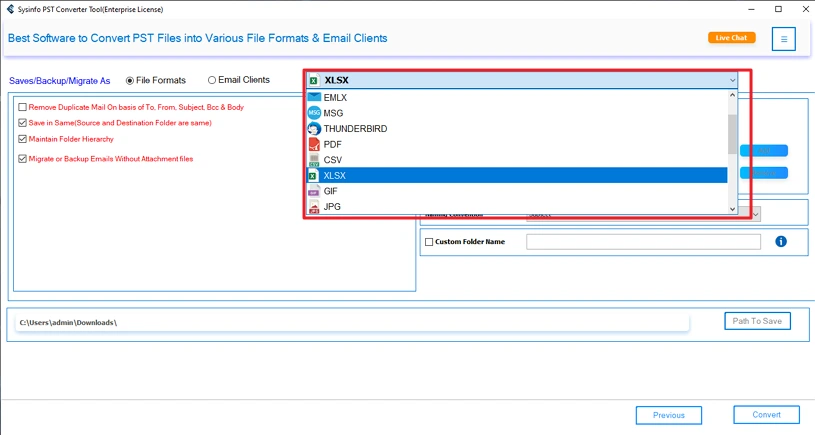Click the Best Software to Convert PST heading
The height and width of the screenshot is (435, 815).
coord(198,38)
